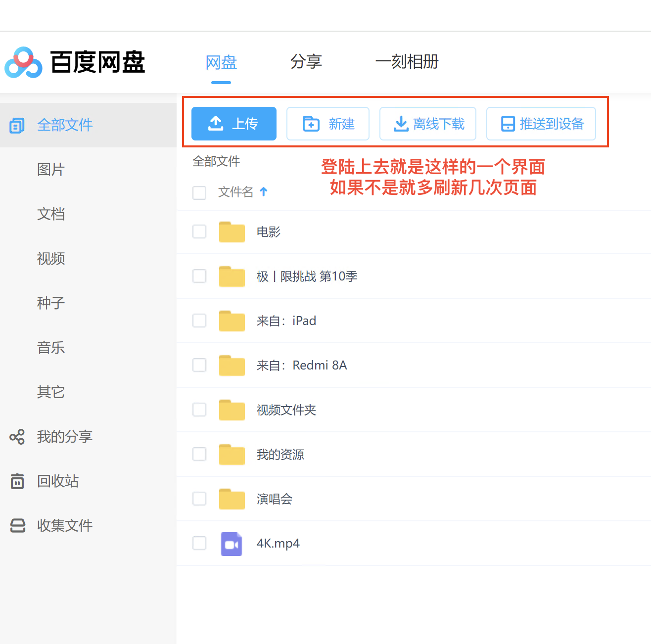Click the upload arrow icon in 上传

216,124
